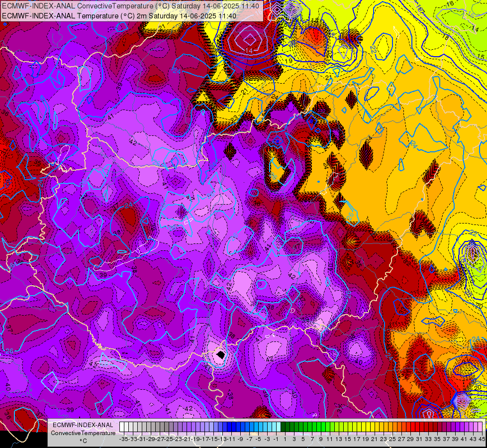Click the 35 legend scale value

(x=437, y=439)
